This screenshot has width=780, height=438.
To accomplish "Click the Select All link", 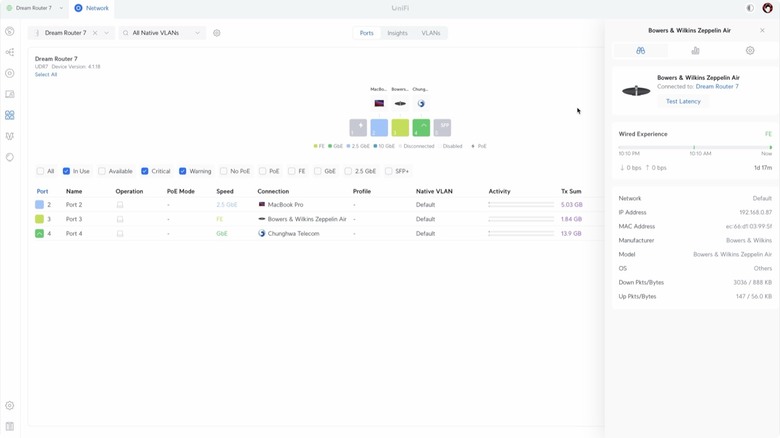I will pyautogui.click(x=46, y=75).
